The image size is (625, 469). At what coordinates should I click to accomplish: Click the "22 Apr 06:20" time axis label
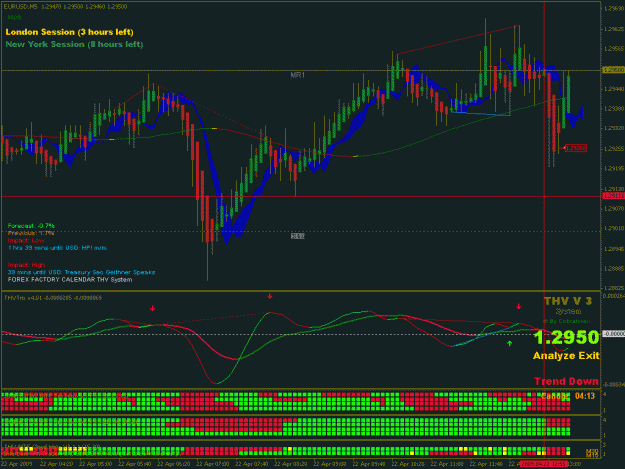point(174,464)
